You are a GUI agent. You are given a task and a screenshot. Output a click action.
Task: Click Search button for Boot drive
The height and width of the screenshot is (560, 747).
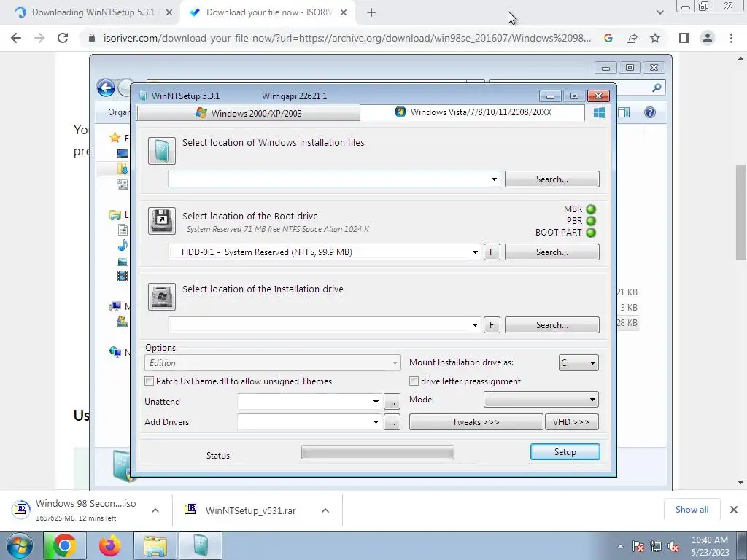pos(551,252)
